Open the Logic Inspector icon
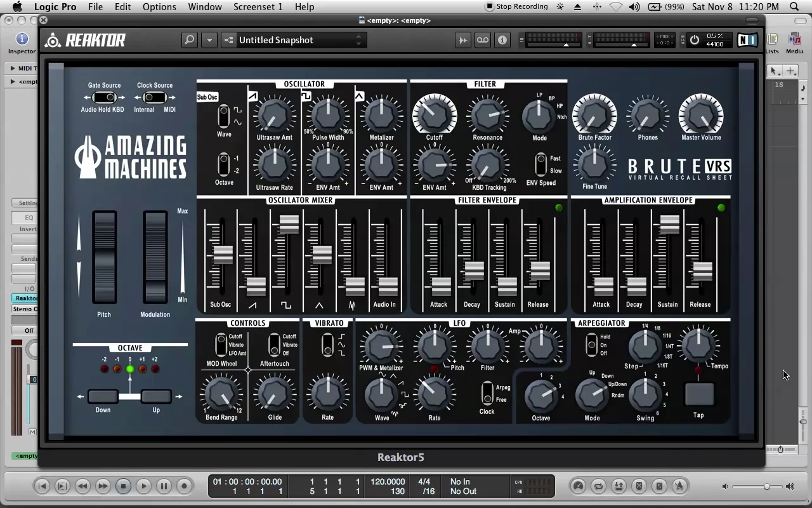812x508 pixels. point(22,39)
